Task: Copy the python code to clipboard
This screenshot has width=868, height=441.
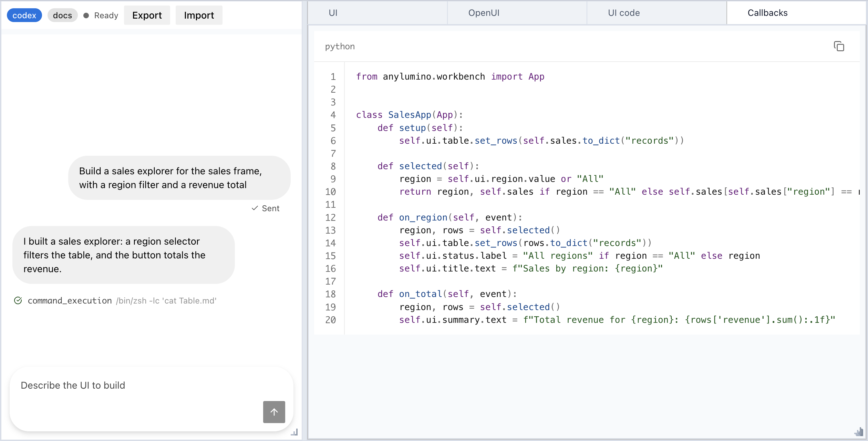Action: coord(839,46)
